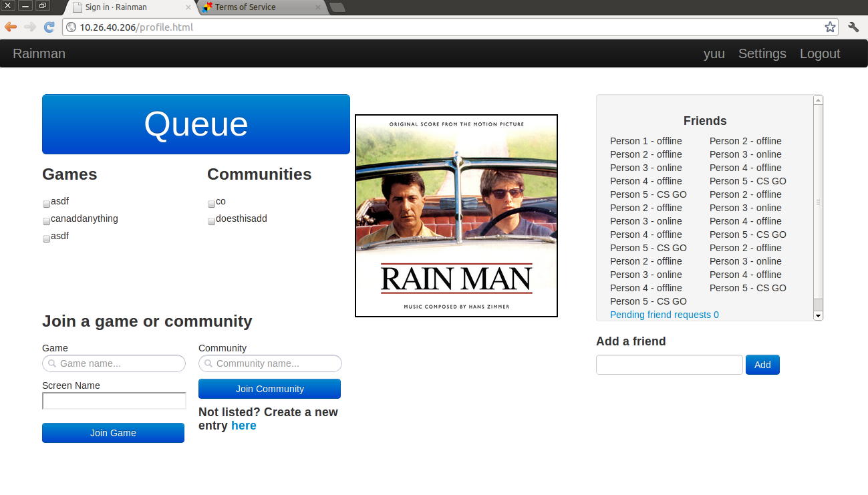This screenshot has width=868, height=495.
Task: Select the Sign in · Rainman tab
Action: coord(131,7)
